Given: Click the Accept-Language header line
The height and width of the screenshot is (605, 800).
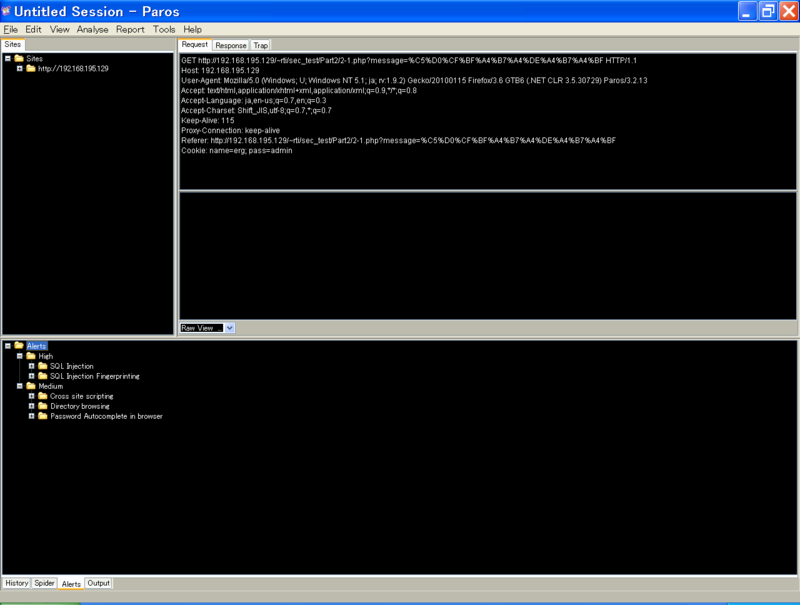Looking at the screenshot, I should pos(254,100).
